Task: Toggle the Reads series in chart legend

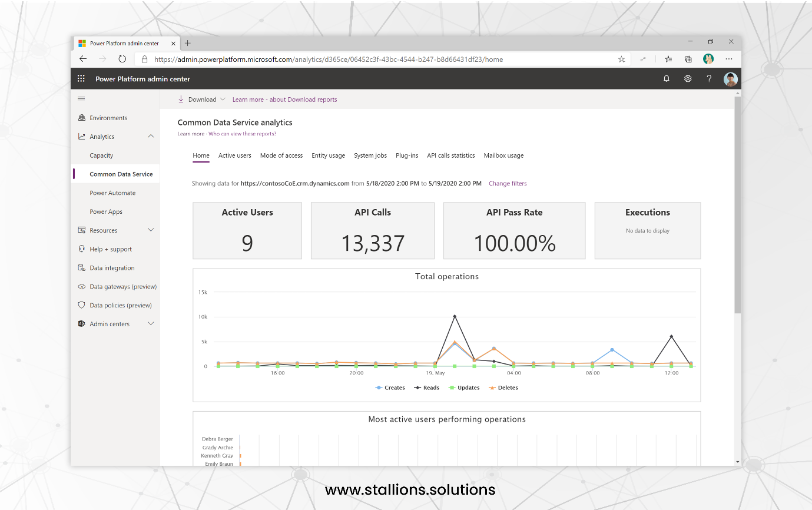Action: pyautogui.click(x=427, y=388)
